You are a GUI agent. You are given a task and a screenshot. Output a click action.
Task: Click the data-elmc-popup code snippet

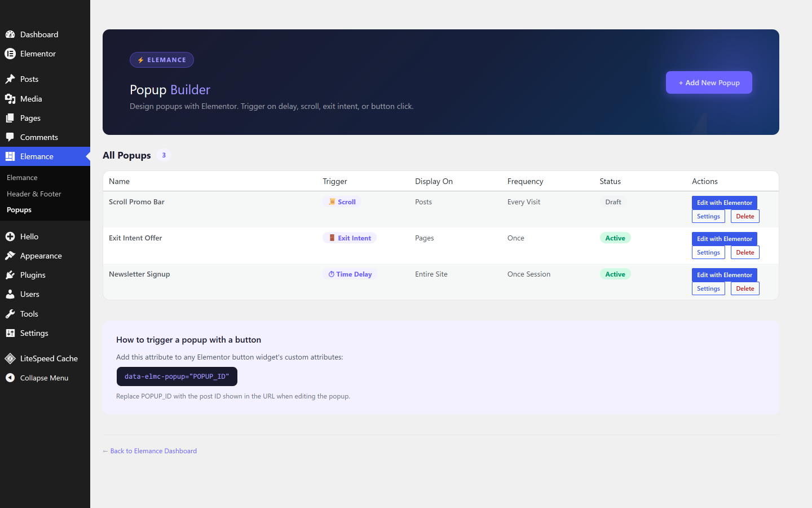[x=176, y=376]
